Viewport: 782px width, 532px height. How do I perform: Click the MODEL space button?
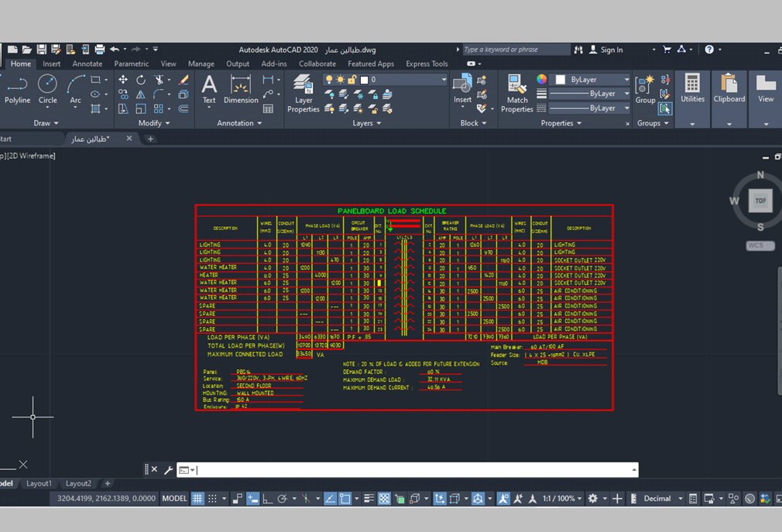174,499
